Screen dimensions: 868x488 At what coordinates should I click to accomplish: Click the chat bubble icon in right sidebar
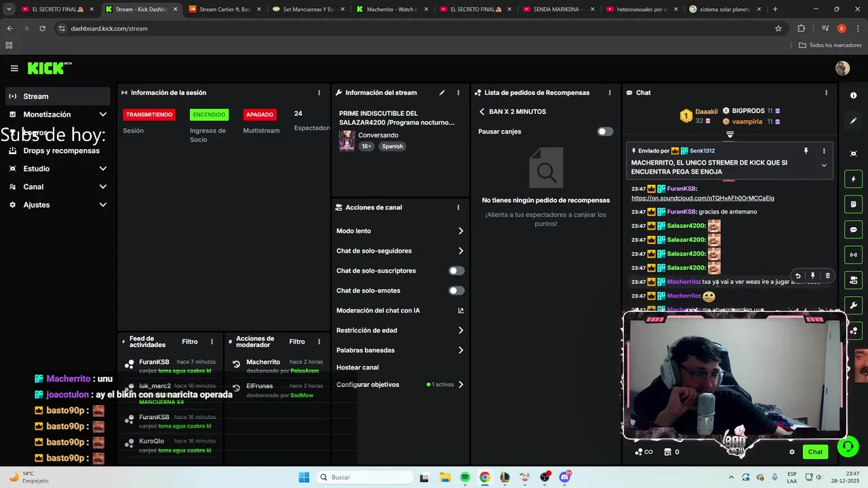pyautogui.click(x=853, y=230)
